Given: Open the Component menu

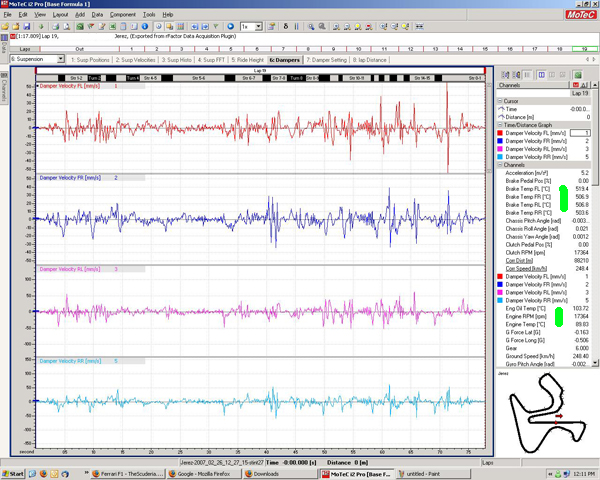Looking at the screenshot, I should 123,15.
